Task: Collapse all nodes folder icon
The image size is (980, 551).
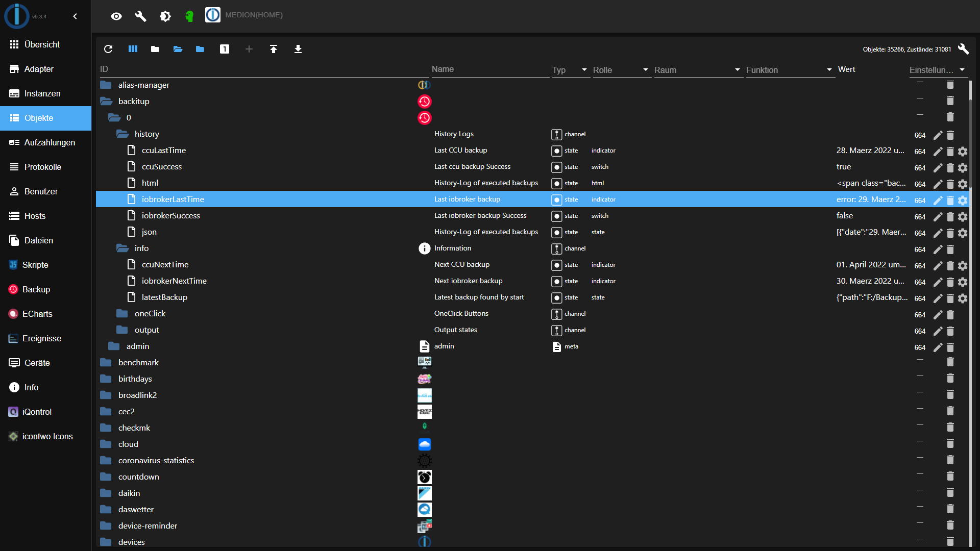Action: [x=155, y=49]
